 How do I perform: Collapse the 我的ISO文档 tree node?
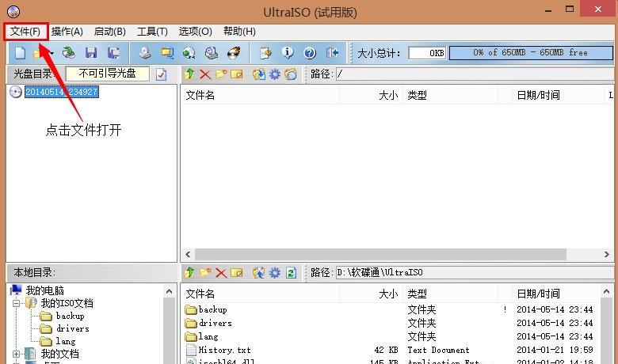point(16,303)
